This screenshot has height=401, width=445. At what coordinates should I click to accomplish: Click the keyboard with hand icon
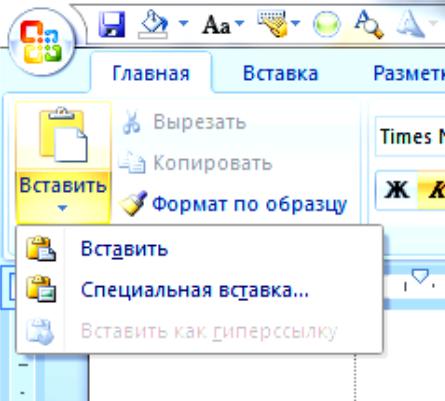tap(273, 23)
